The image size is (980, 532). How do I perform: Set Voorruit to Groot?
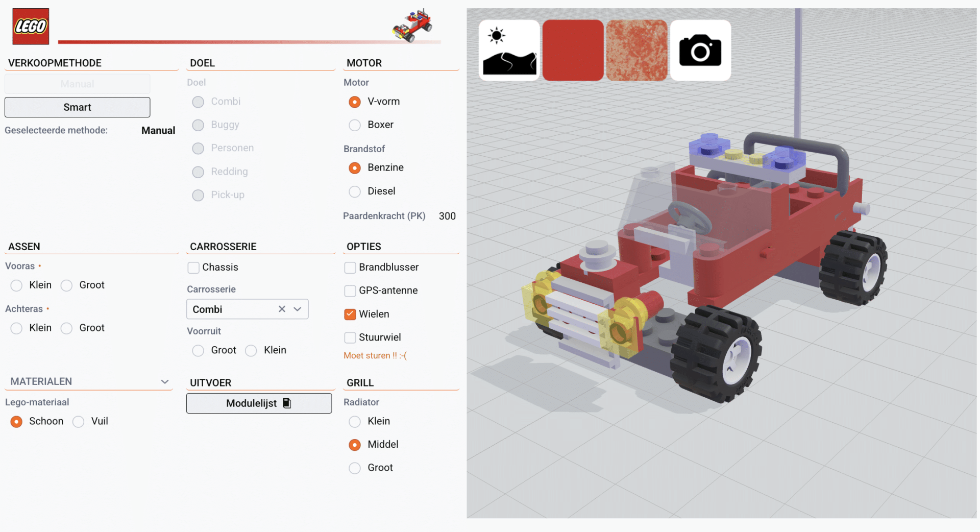coord(198,351)
